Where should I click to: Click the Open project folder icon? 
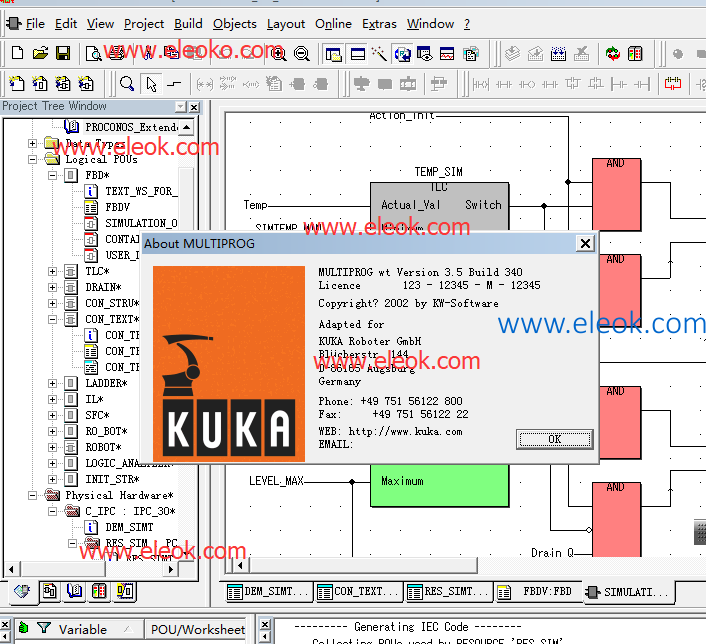[40, 53]
